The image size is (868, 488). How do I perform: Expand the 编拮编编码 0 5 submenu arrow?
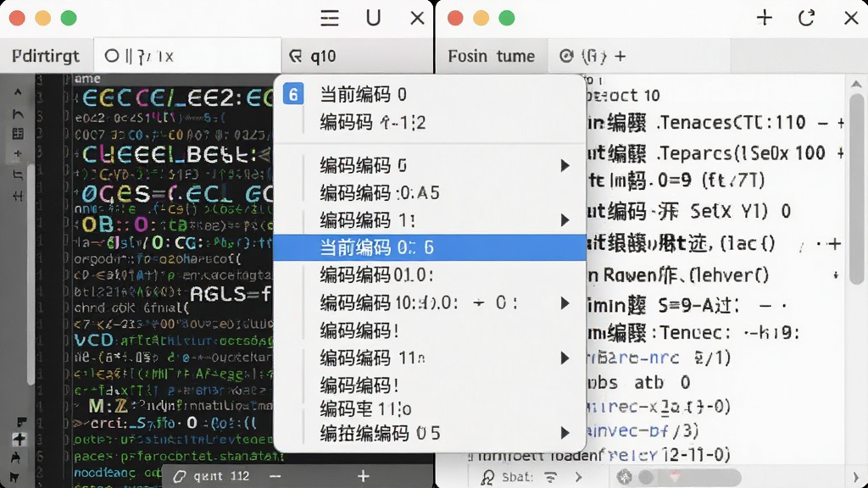(x=565, y=433)
